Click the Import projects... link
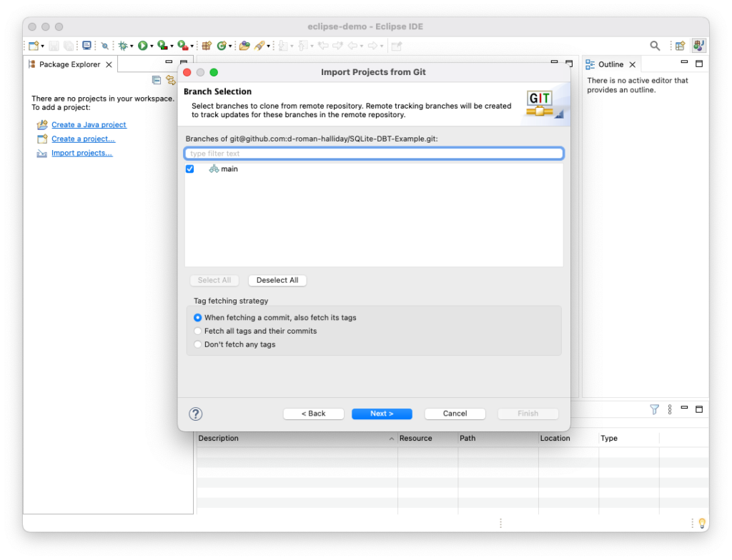Image resolution: width=732 pixels, height=560 pixels. pyautogui.click(x=81, y=153)
